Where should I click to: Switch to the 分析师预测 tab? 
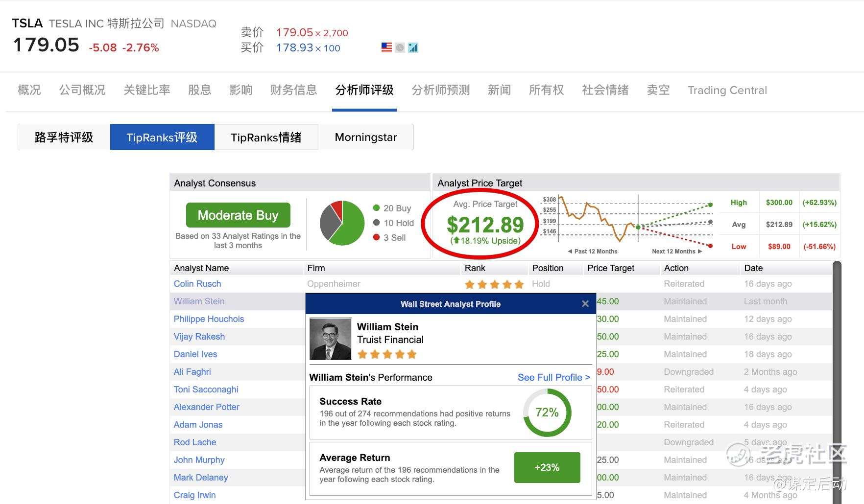pos(441,90)
